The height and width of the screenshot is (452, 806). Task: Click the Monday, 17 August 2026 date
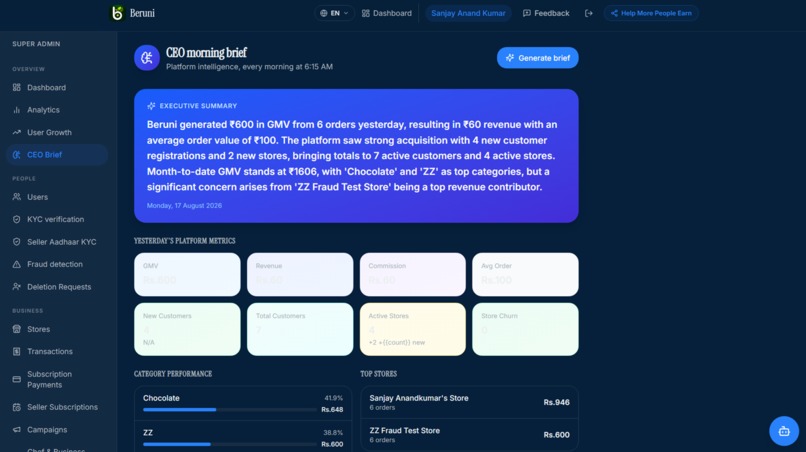pos(185,206)
